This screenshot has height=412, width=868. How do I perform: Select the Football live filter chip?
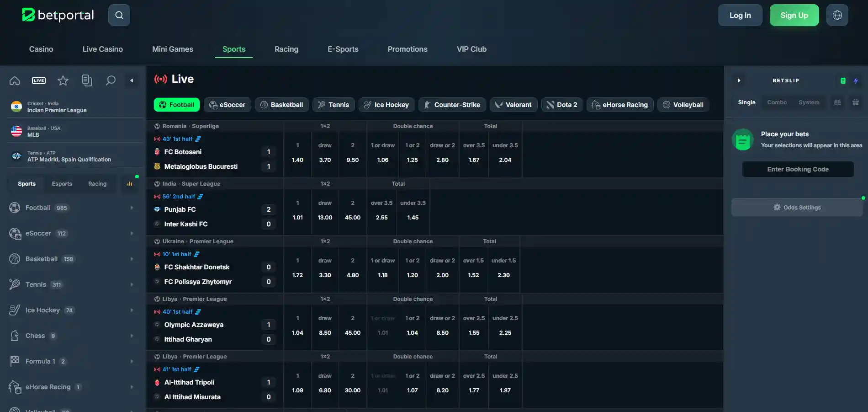(177, 105)
